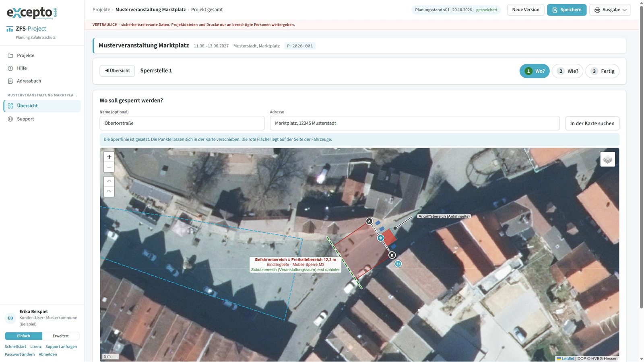Open the map layers control
Image resolution: width=644 pixels, height=362 pixels.
coord(608,159)
